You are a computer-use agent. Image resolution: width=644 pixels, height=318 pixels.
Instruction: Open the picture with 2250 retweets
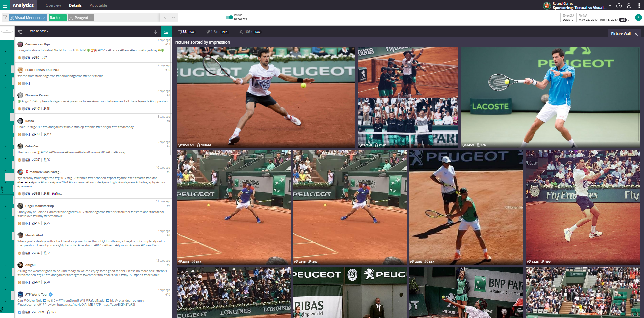tap(466, 207)
